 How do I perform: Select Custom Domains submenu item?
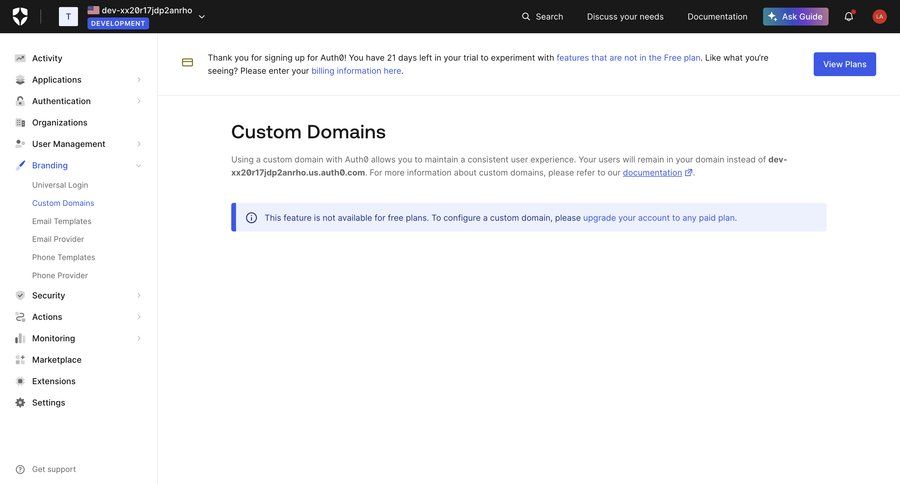tap(63, 203)
